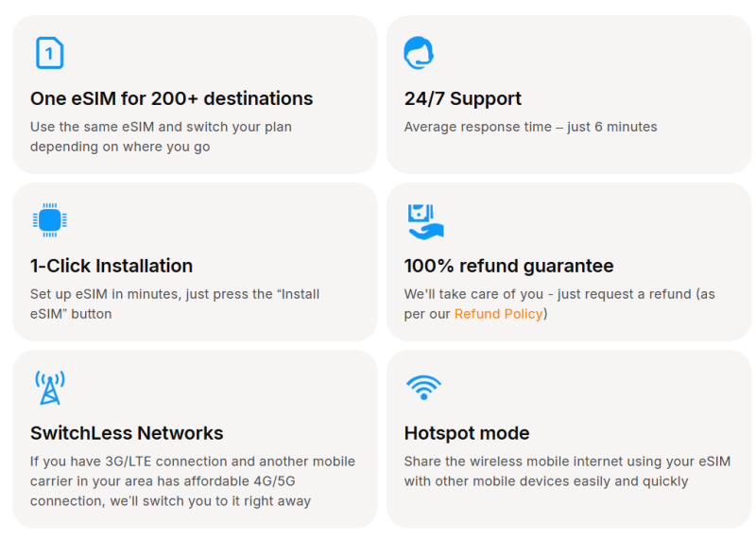Select the "1-Click Installation" title
This screenshot has width=756, height=540.
pos(112,266)
